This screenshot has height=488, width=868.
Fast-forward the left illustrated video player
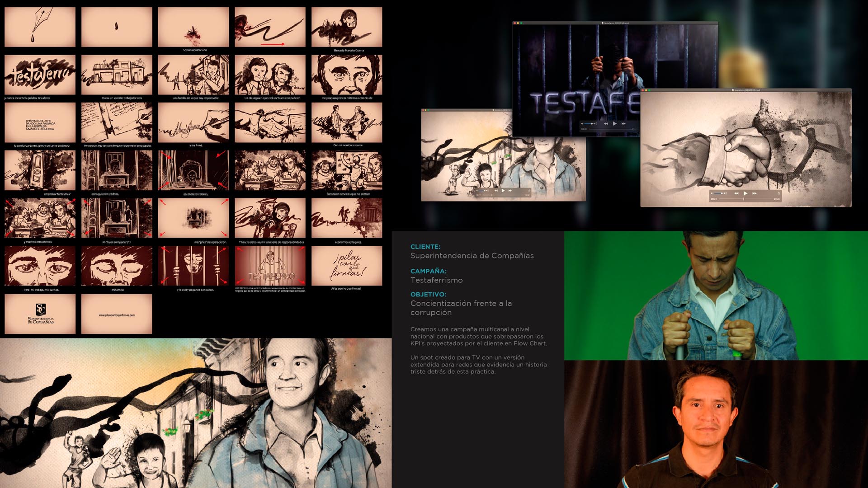click(x=510, y=191)
